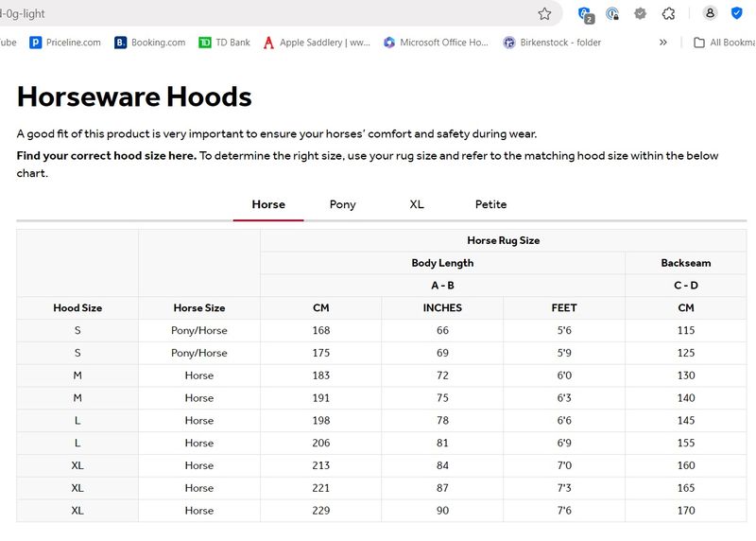Open the Extensions puzzle piece menu
Image resolution: width=756 pixels, height=541 pixels.
(668, 13)
